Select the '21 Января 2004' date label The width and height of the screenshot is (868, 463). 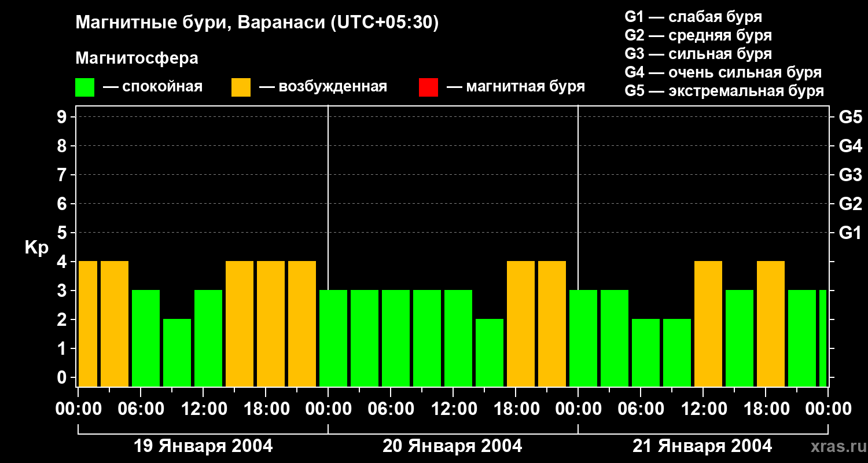(x=702, y=446)
